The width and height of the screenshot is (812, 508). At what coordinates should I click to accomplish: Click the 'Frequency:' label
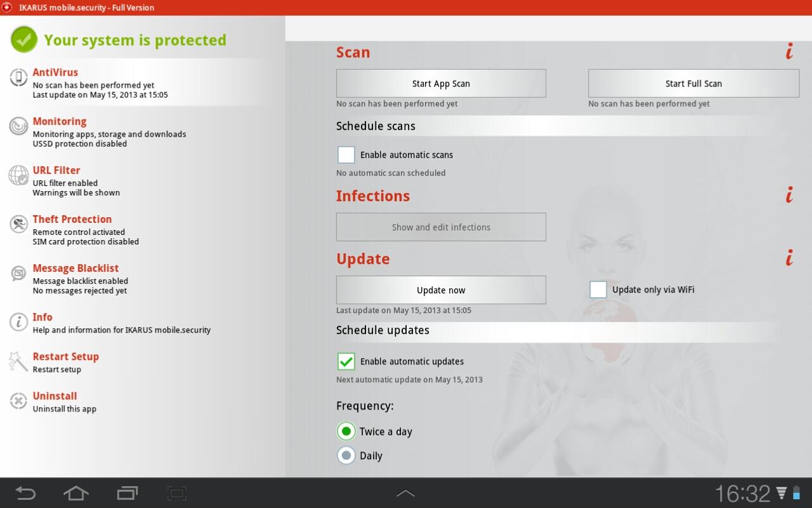point(365,406)
